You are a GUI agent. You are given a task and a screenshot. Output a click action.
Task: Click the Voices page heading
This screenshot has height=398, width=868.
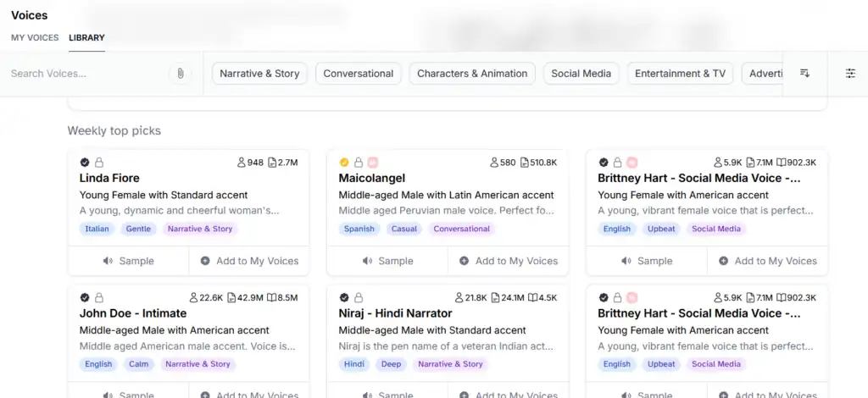coord(30,15)
